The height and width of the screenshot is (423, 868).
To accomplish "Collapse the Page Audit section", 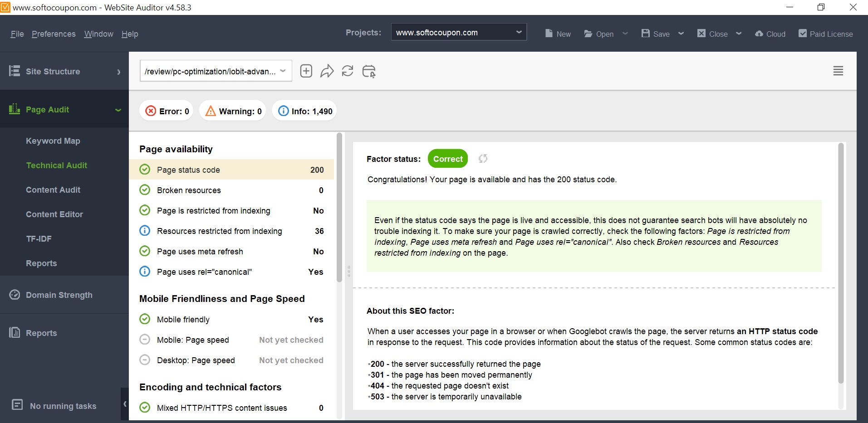I will (x=118, y=110).
